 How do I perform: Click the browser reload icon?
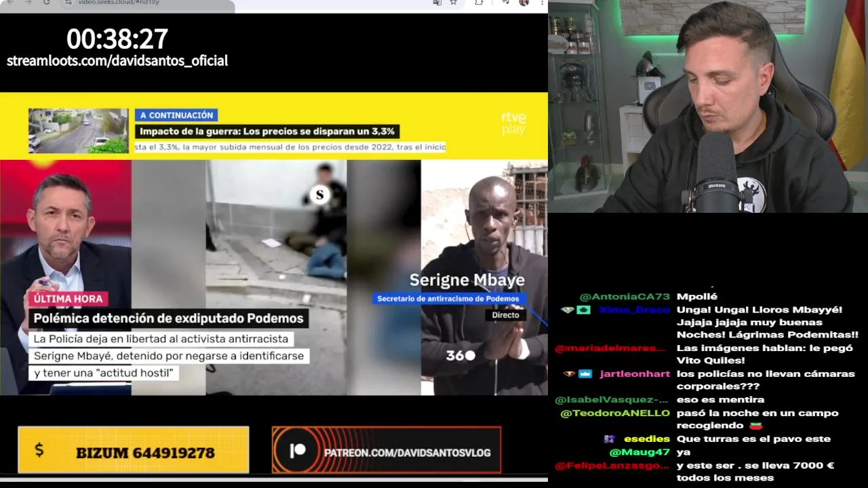pyautogui.click(x=46, y=3)
